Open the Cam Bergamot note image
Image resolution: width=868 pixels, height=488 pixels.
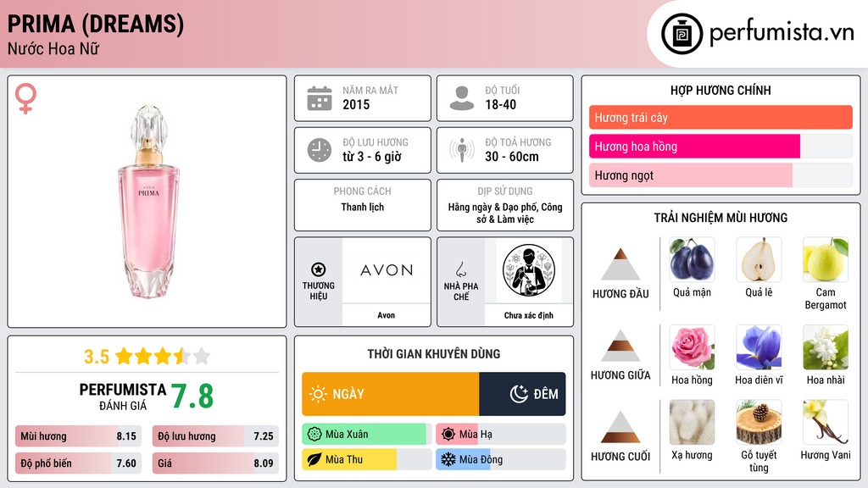[826, 259]
